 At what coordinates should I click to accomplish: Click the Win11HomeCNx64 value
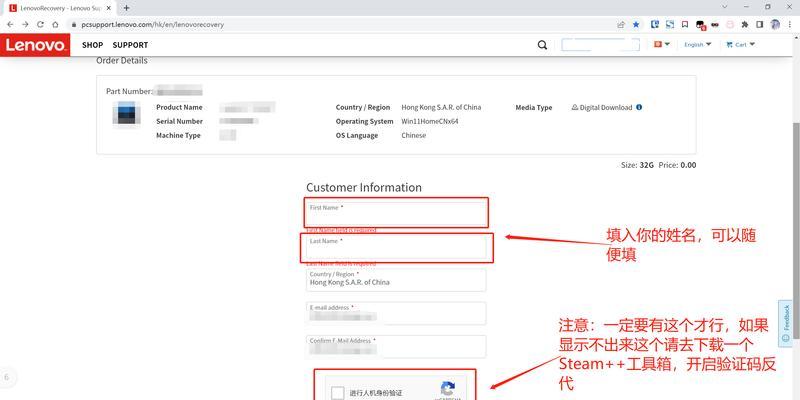point(430,121)
